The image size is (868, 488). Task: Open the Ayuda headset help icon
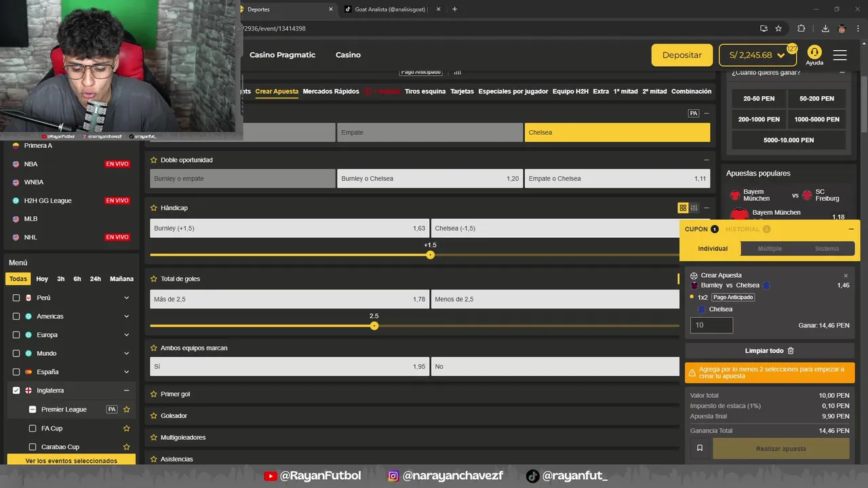[x=814, y=52]
